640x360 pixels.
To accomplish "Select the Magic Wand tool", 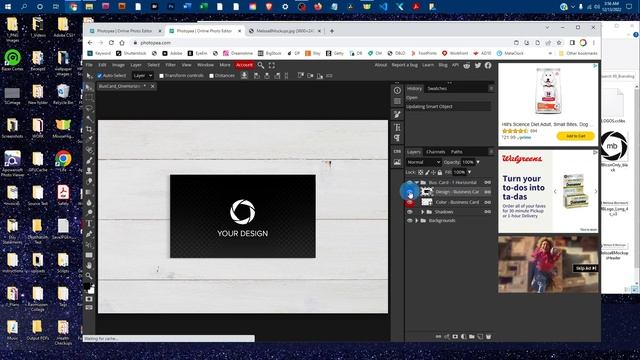I will [x=89, y=119].
